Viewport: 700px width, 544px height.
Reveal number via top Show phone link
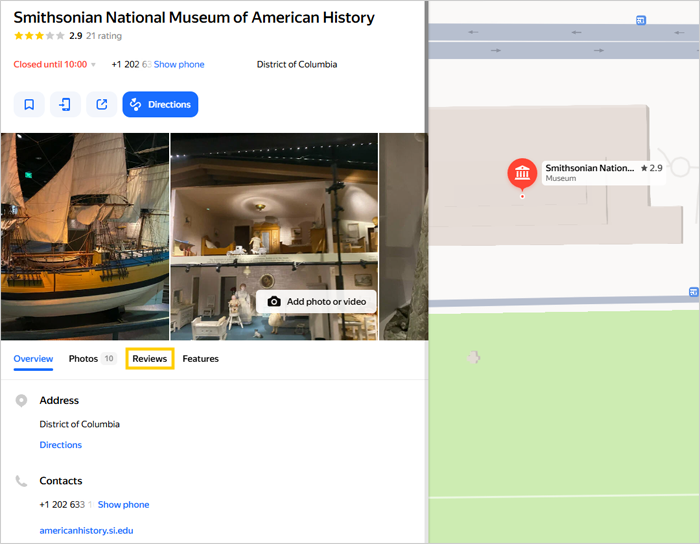179,64
